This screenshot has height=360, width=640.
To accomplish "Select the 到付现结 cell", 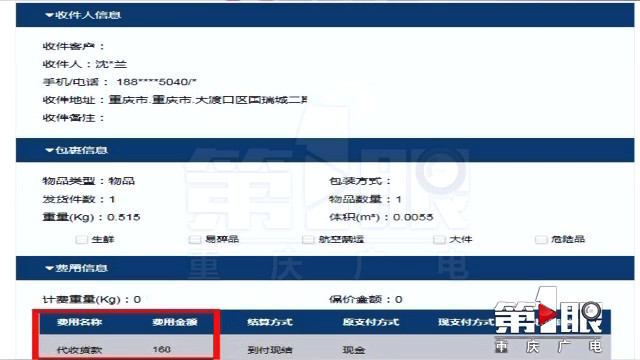I will [x=270, y=350].
